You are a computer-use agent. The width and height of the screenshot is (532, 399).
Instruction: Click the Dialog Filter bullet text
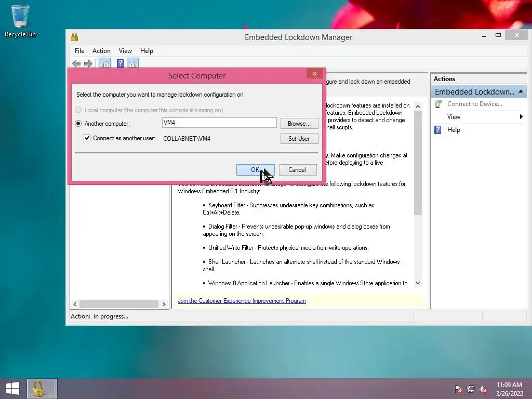(x=296, y=230)
